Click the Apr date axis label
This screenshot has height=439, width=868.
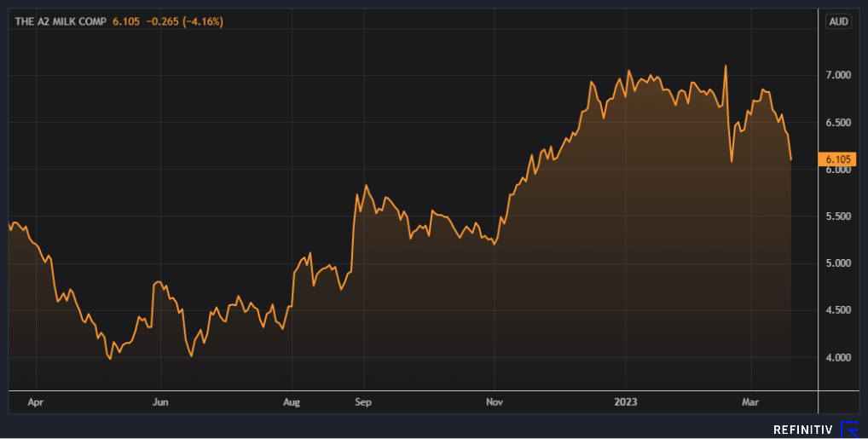[x=36, y=402]
